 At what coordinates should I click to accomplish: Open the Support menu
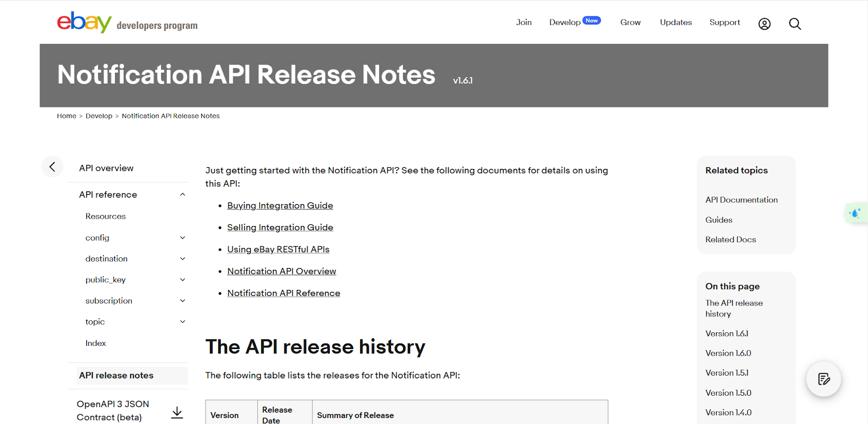pos(725,22)
